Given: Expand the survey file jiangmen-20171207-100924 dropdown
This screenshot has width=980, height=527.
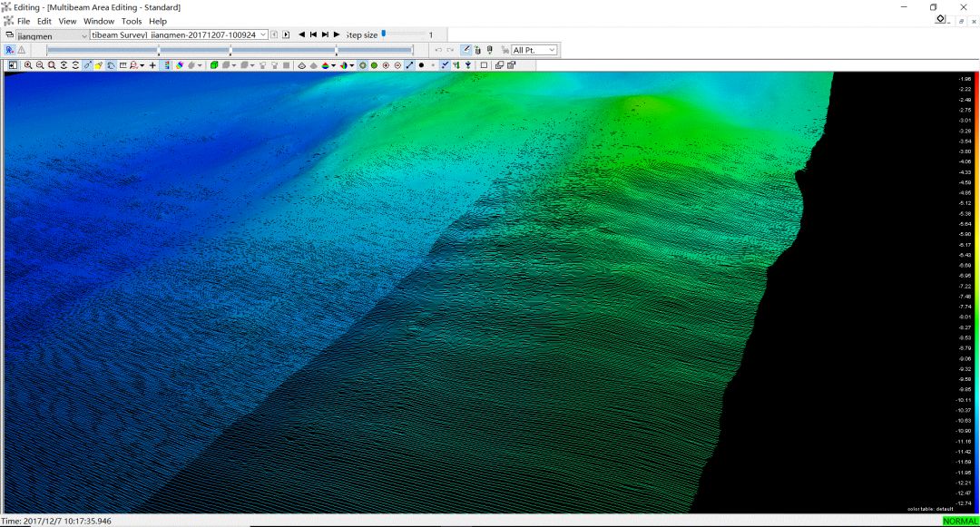Looking at the screenshot, I should 263,34.
